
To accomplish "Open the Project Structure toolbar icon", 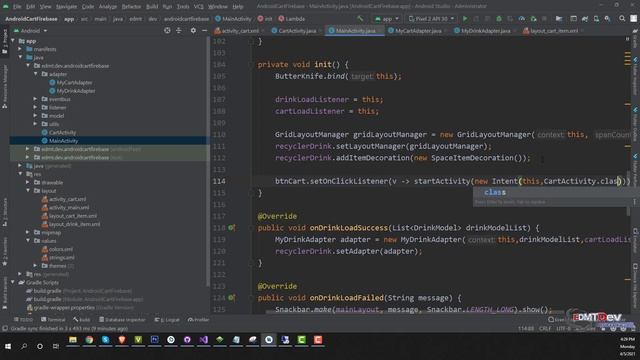I will click(559, 19).
